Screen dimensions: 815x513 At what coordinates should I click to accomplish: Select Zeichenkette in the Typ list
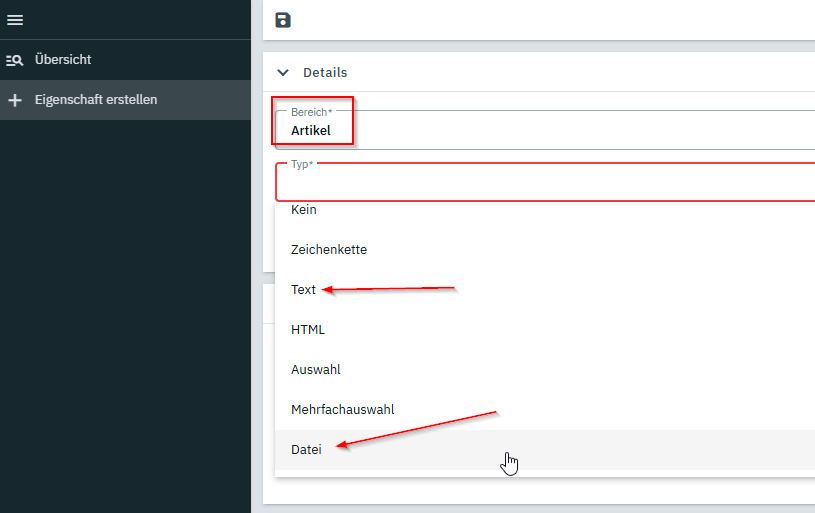(x=329, y=249)
